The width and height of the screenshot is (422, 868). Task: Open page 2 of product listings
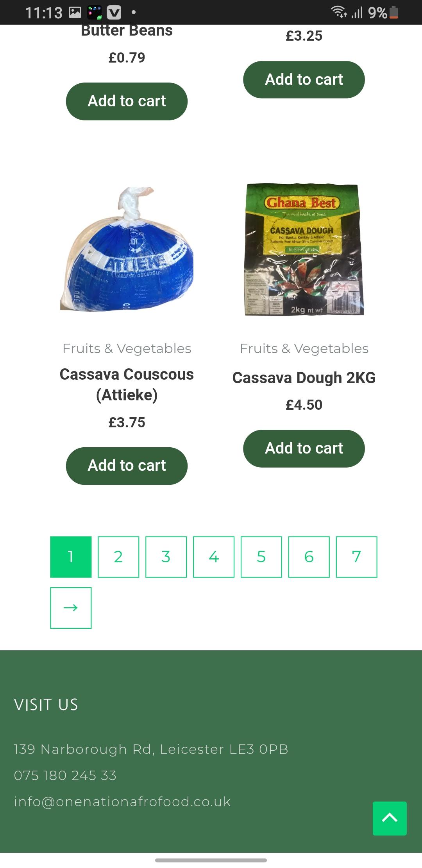[x=118, y=557]
